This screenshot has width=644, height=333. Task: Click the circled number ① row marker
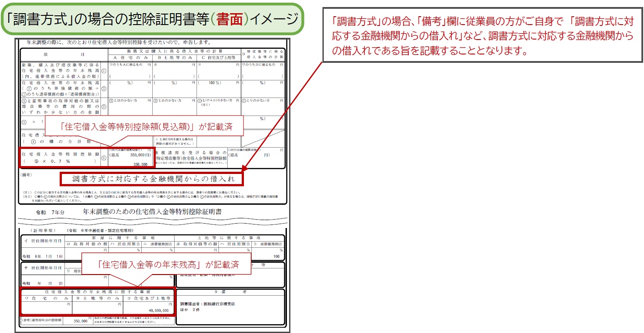[104, 70]
